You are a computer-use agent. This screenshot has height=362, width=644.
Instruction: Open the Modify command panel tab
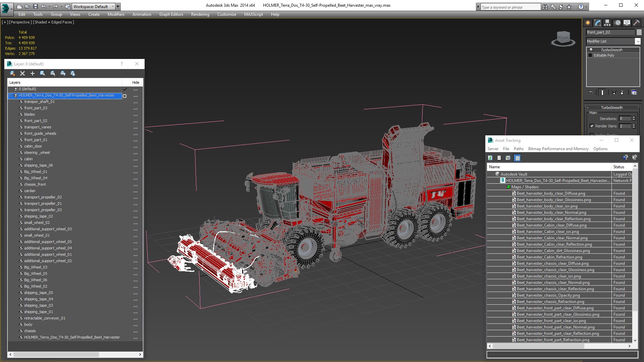tap(598, 23)
